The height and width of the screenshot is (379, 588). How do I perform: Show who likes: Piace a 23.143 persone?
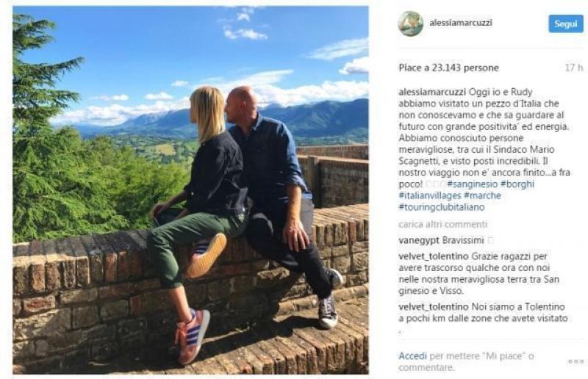(448, 68)
